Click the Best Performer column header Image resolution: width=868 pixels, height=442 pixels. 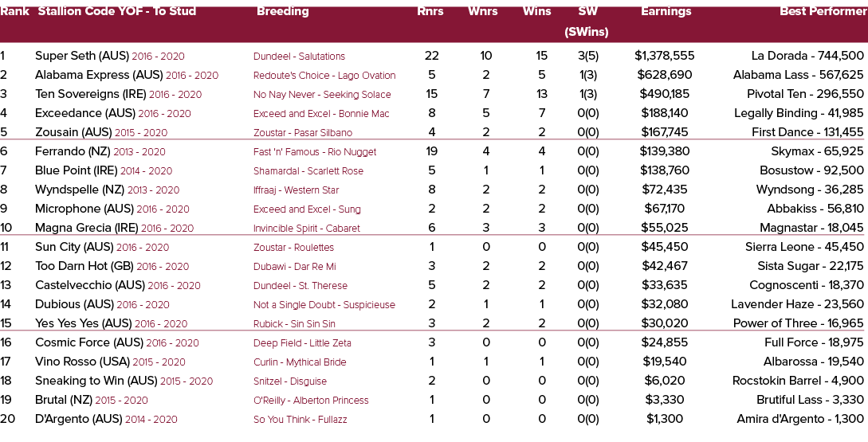(x=823, y=12)
